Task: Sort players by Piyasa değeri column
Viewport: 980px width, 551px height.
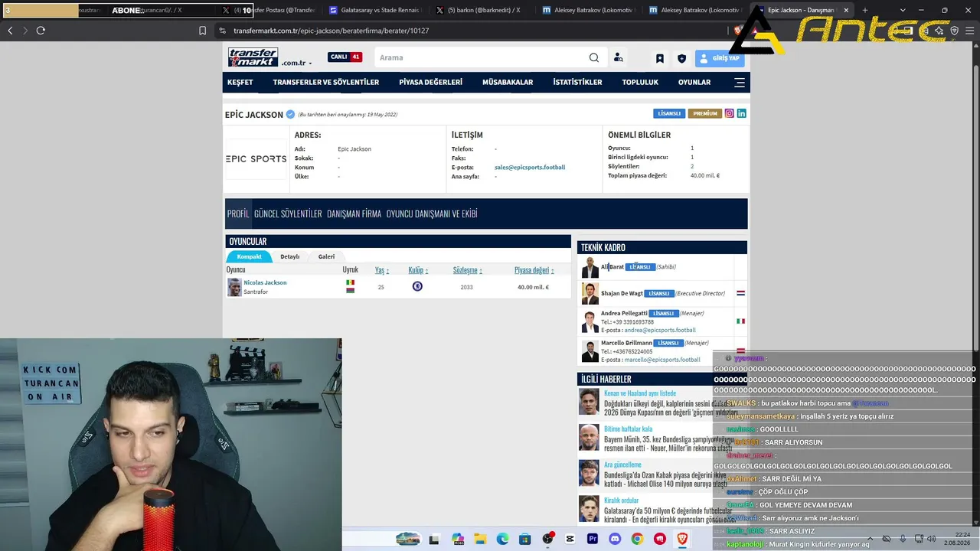Action: (534, 270)
